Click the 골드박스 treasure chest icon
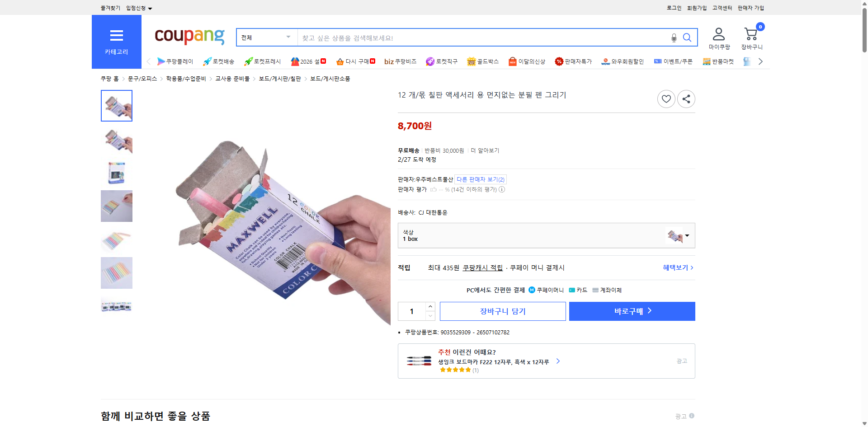Viewport: 868px width, 427px height. (x=471, y=61)
